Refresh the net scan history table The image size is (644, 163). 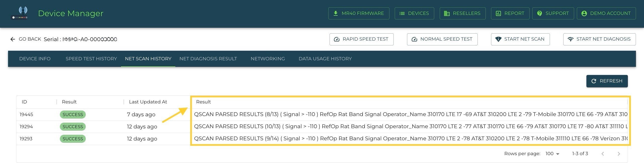607,81
